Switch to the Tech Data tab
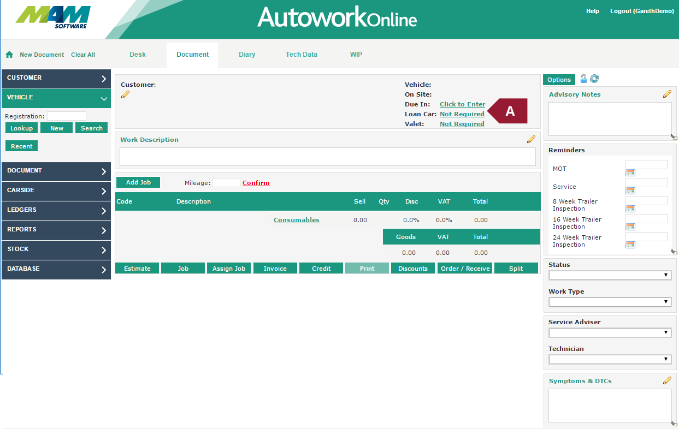This screenshot has height=429, width=679. [x=301, y=54]
